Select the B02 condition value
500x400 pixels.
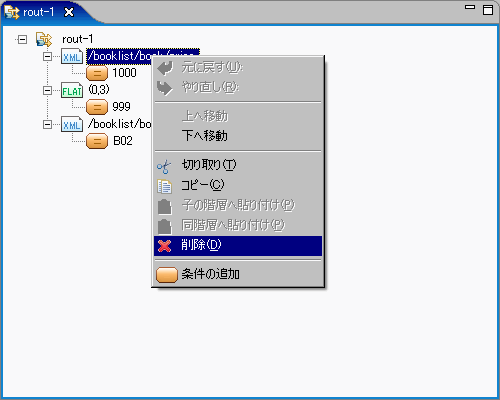coord(123,141)
